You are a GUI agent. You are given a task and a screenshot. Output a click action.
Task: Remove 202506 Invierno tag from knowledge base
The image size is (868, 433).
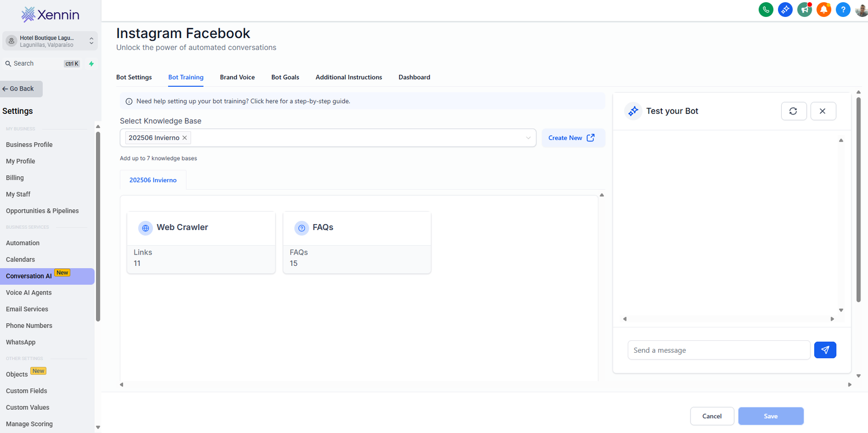[185, 138]
